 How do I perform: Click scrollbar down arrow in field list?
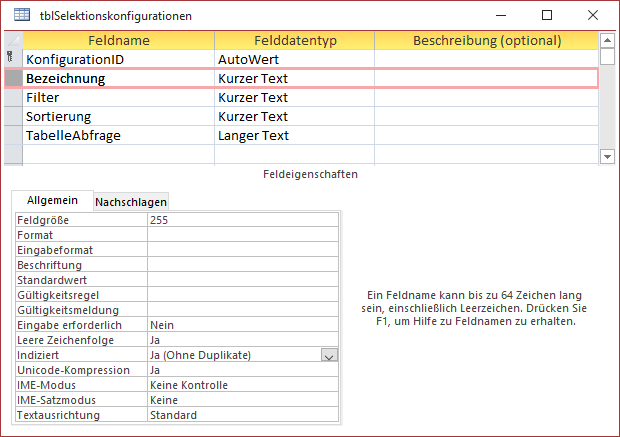(x=607, y=157)
